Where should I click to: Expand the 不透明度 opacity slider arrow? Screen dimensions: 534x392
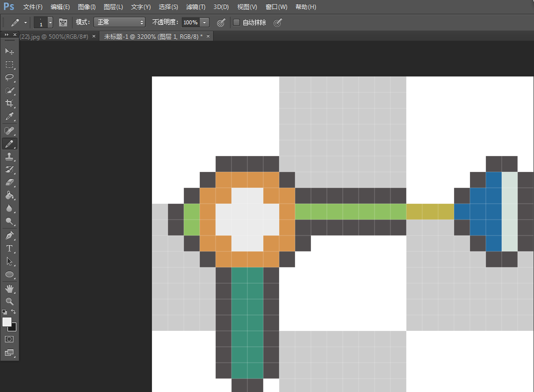pyautogui.click(x=204, y=22)
